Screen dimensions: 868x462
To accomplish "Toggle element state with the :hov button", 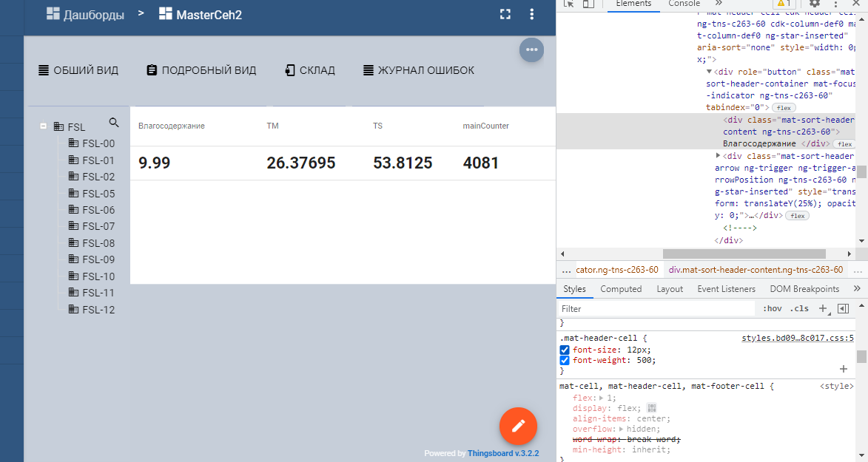I will tap(773, 308).
